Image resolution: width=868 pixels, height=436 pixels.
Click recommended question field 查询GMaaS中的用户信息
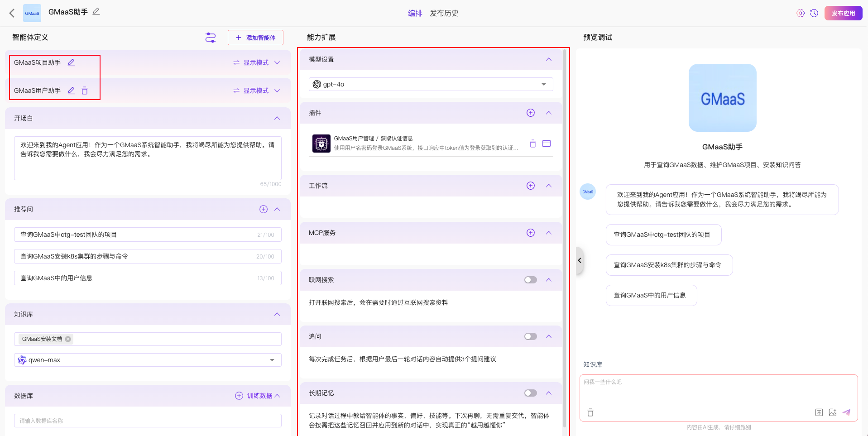click(148, 278)
